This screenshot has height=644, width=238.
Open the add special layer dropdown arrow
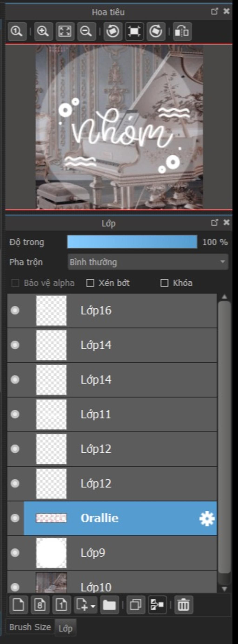point(93,606)
